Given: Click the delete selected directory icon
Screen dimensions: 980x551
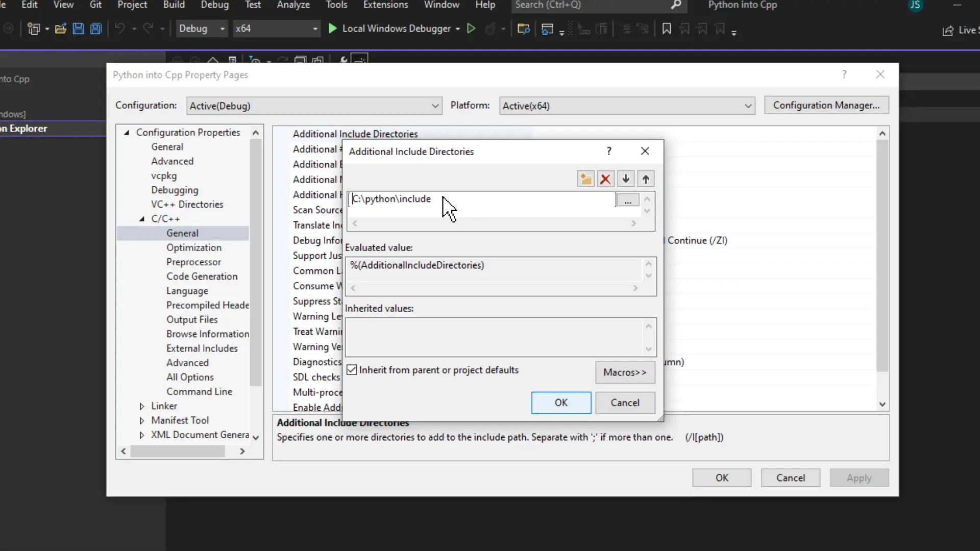Looking at the screenshot, I should click(x=605, y=179).
